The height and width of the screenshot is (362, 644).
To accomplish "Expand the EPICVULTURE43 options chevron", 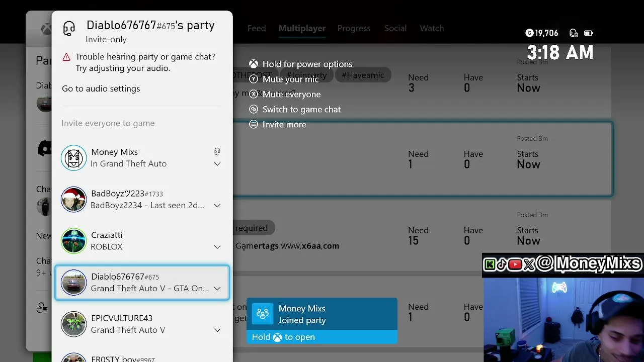I will tap(217, 330).
